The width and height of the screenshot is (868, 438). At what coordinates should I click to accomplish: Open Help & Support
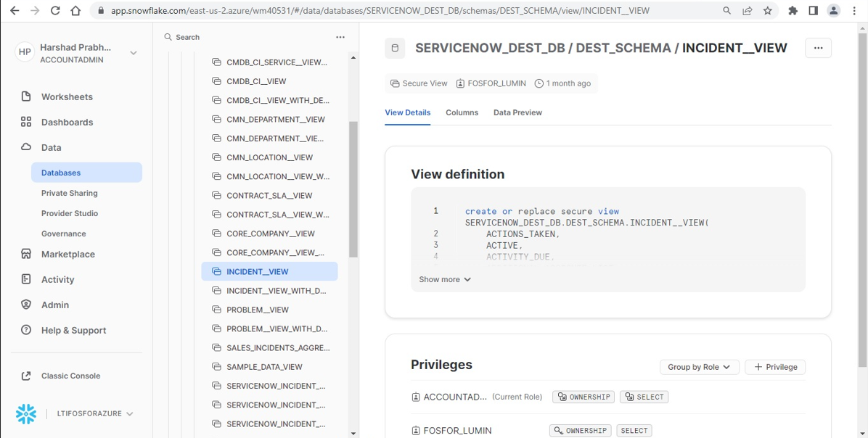tap(73, 331)
